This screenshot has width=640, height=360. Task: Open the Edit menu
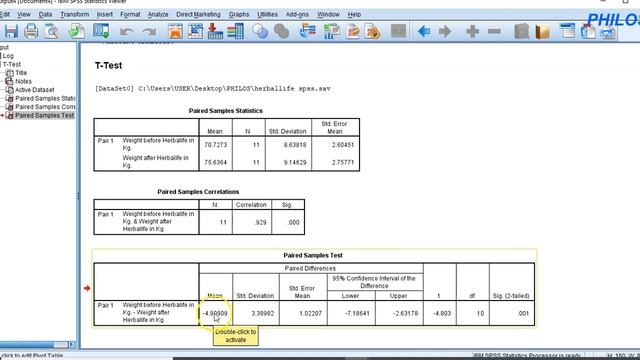pyautogui.click(x=4, y=14)
